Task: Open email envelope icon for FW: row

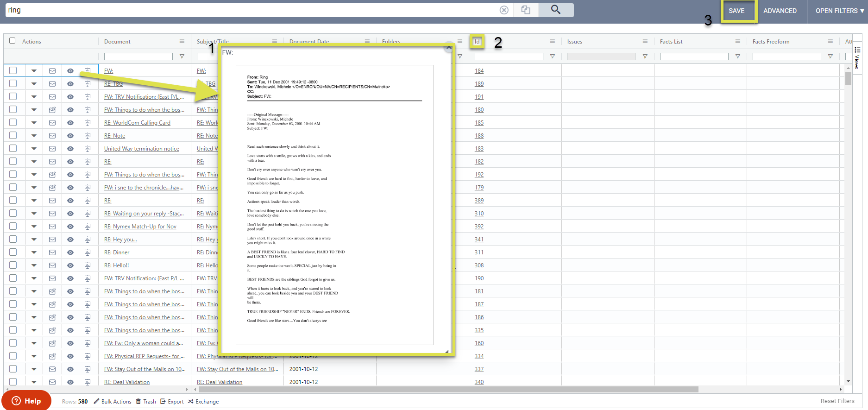Action: [x=52, y=71]
